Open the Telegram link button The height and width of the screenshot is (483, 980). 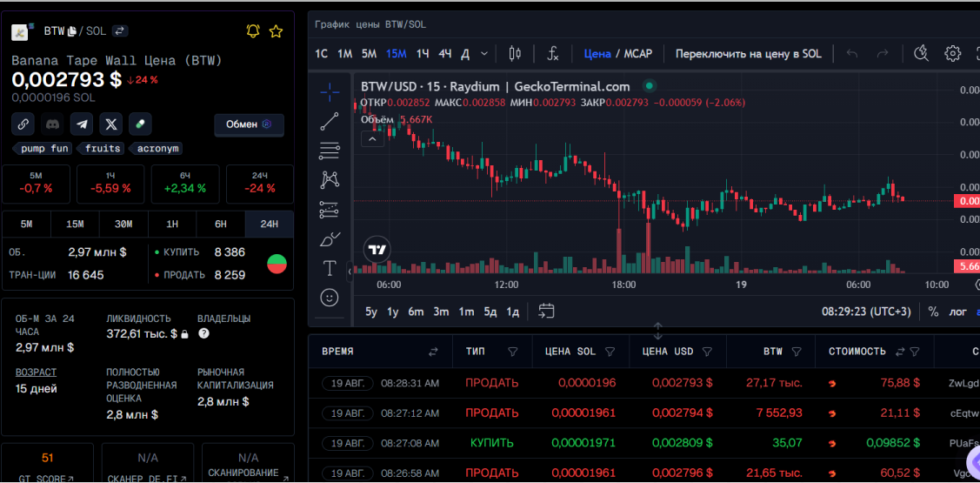[x=82, y=124]
